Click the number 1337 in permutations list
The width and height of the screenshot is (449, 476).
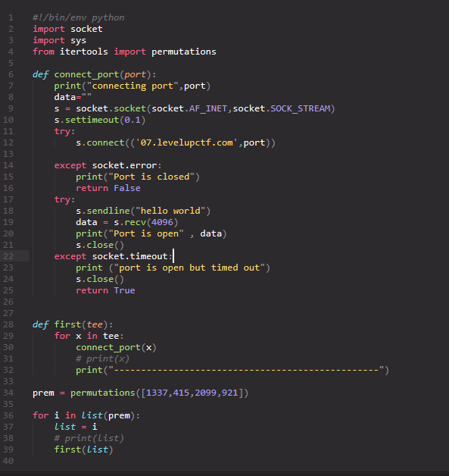[x=157, y=393]
